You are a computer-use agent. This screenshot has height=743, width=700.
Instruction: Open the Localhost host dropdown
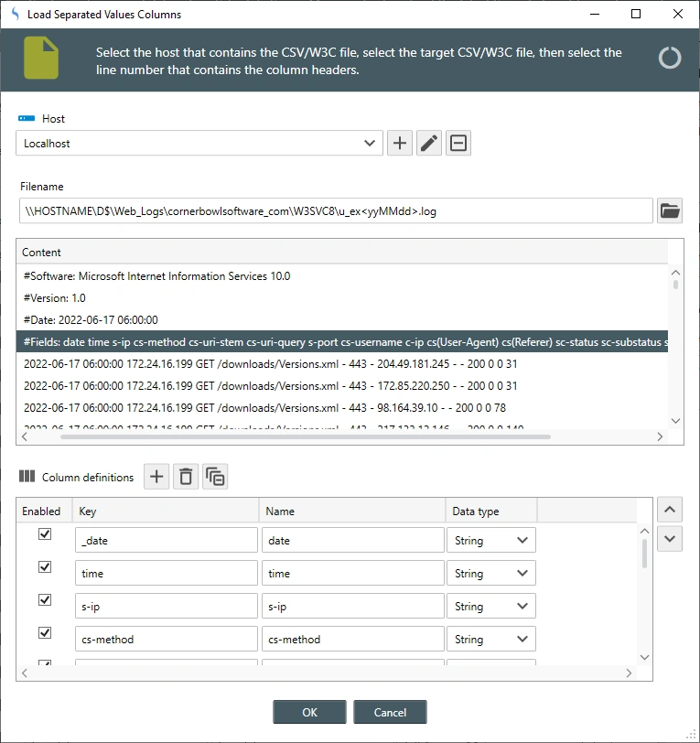pyautogui.click(x=199, y=144)
